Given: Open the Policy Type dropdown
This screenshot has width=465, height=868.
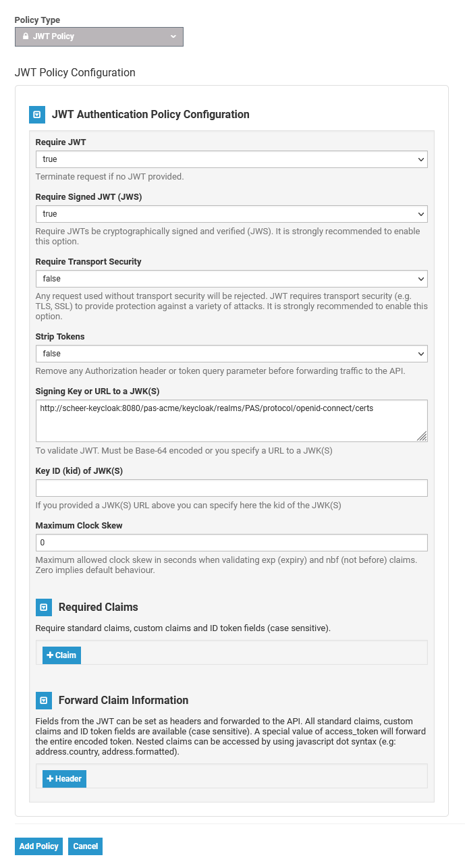Looking at the screenshot, I should [x=99, y=36].
